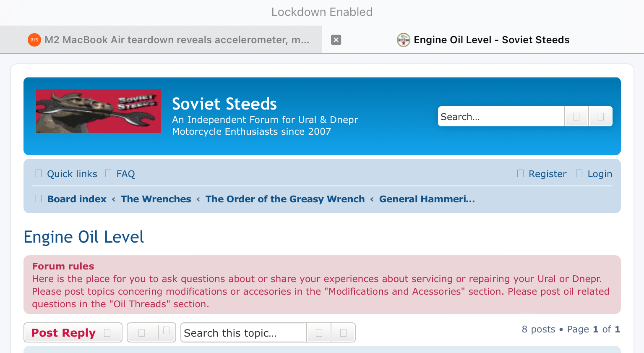
Task: Open the topic tools dropdown
Action: coord(151,333)
